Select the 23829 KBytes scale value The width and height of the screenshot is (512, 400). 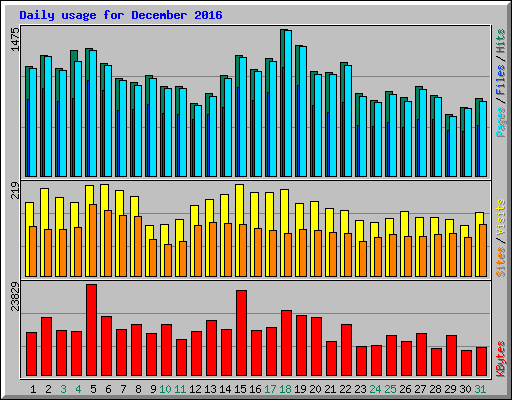point(15,296)
